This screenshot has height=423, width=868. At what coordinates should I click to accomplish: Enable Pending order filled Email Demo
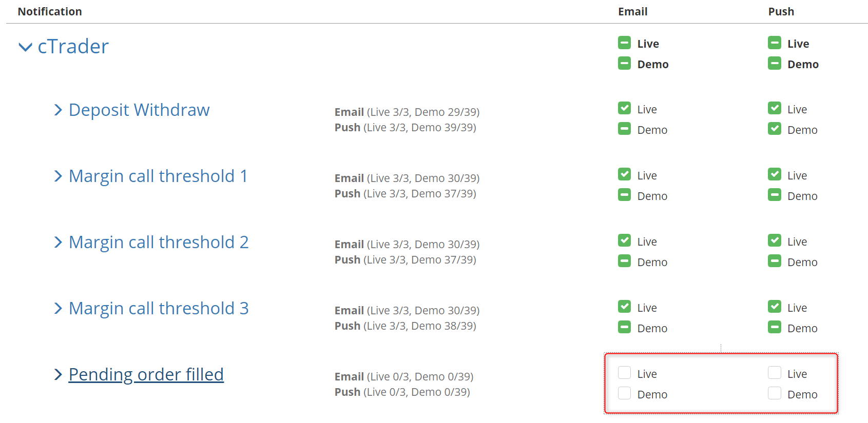pyautogui.click(x=624, y=393)
